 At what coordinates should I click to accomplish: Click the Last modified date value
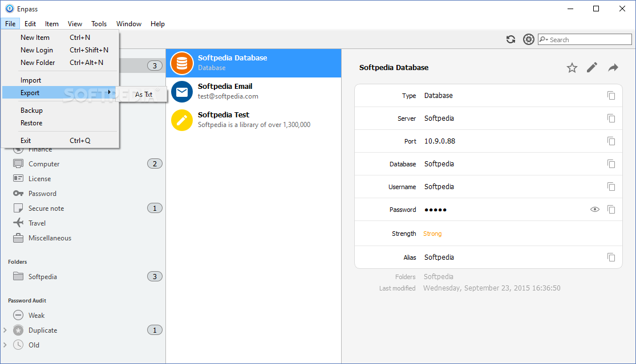tap(492, 288)
